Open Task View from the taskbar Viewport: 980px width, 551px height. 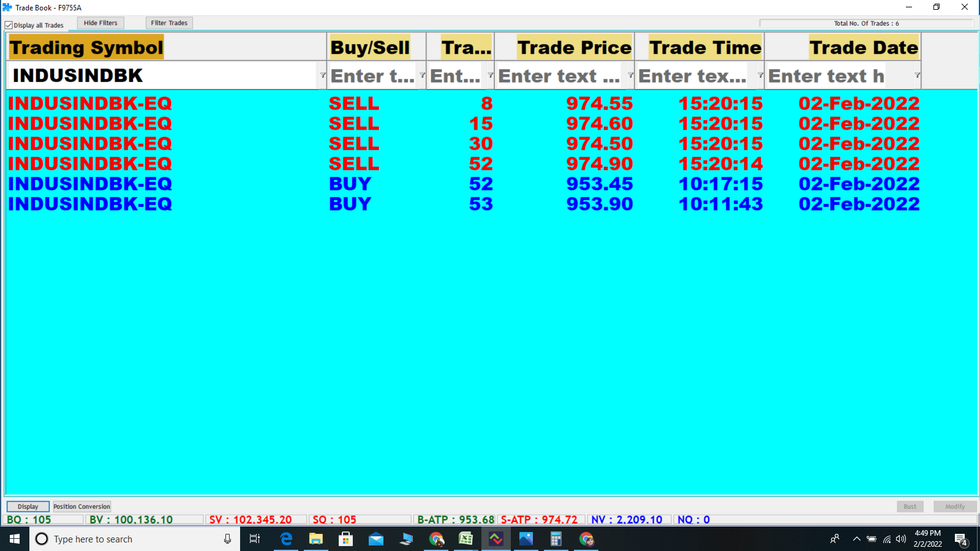255,539
